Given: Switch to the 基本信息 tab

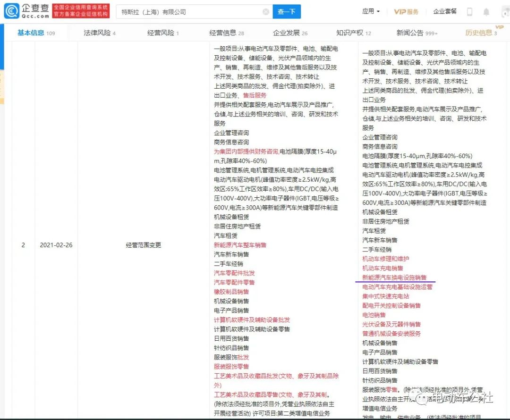Looking at the screenshot, I should (36, 33).
